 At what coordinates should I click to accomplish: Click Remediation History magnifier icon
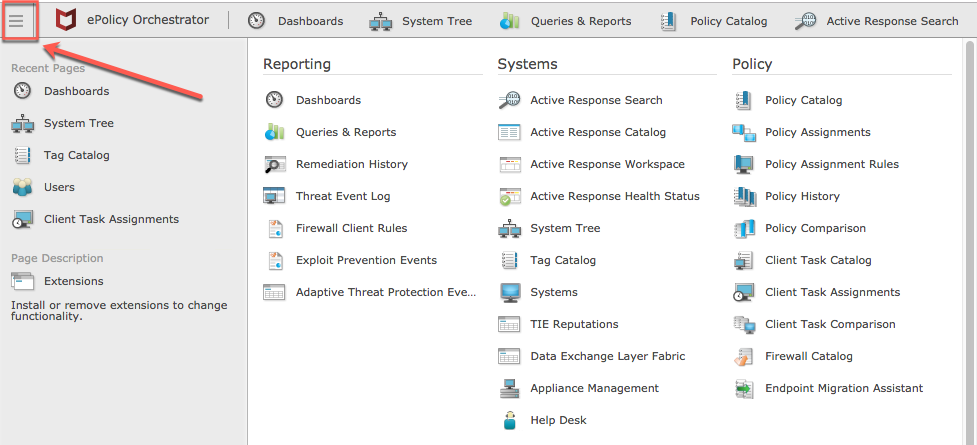point(274,165)
